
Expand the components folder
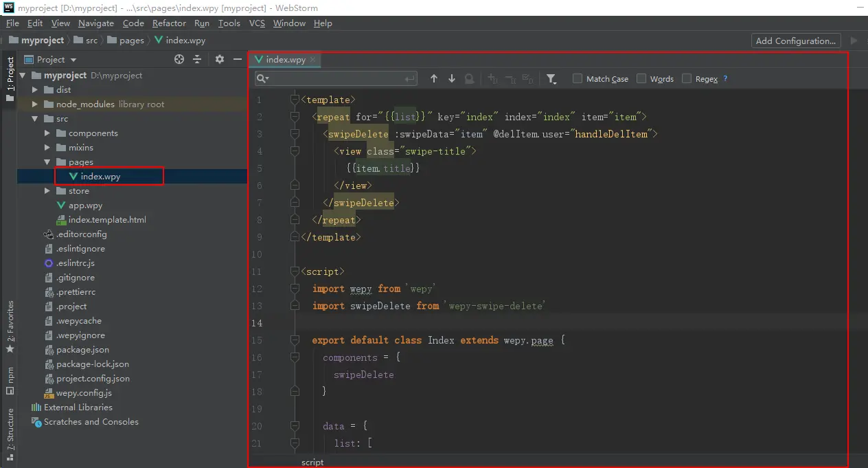point(47,133)
